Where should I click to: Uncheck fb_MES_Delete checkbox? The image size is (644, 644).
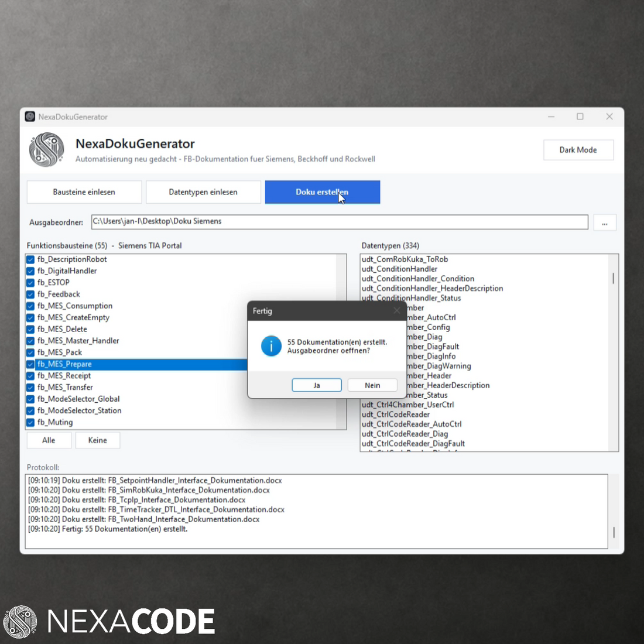pos(30,330)
